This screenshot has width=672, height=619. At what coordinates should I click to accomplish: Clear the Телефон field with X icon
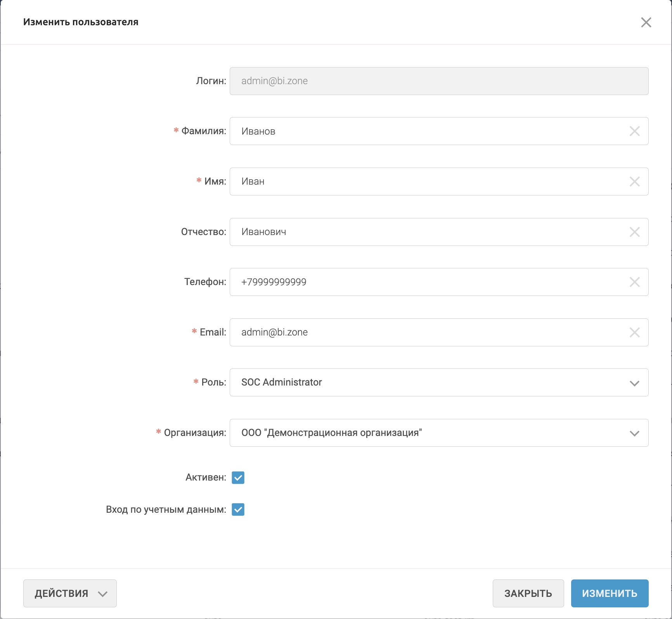(634, 282)
